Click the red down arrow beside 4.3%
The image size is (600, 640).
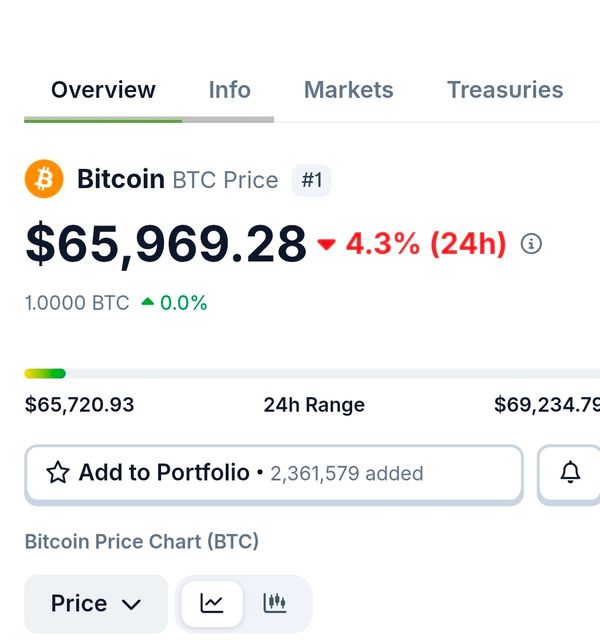pos(327,244)
